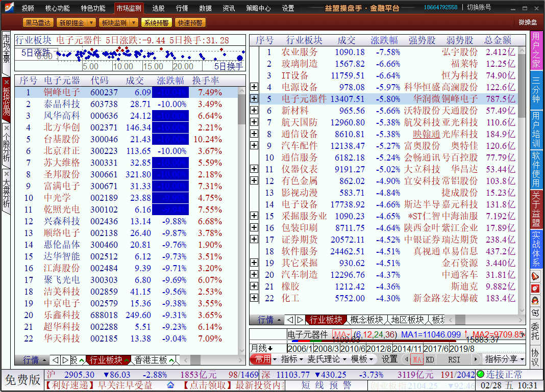The width and height of the screenshot is (545, 392).
Task: Toggle the KD indicator button
Action: coord(430,359)
